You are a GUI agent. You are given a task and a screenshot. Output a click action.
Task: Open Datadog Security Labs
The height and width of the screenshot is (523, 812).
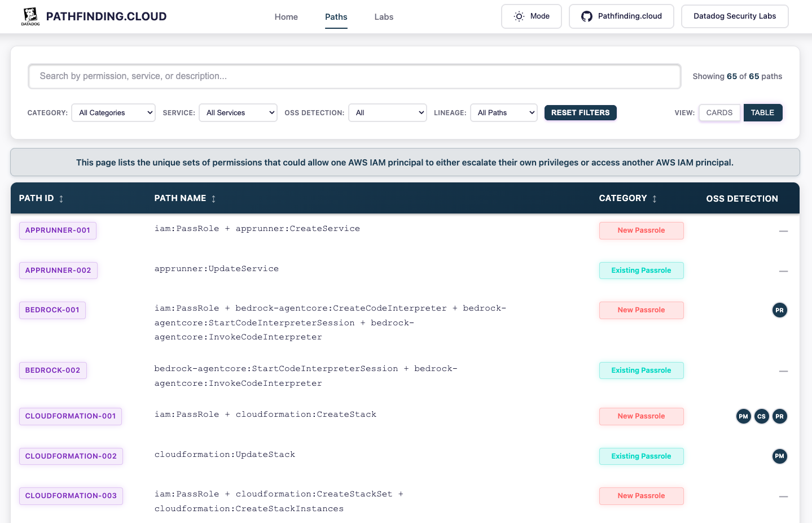point(735,16)
